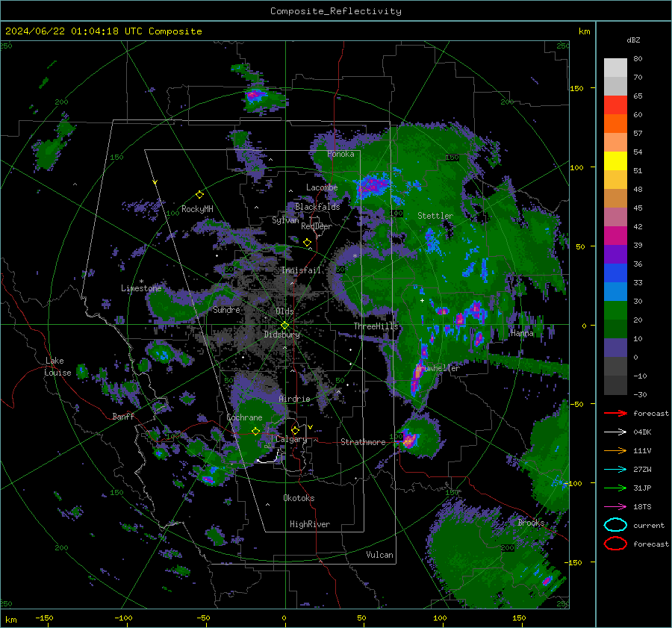
Task: Click the dark orange swatch below red
Action: (615, 124)
